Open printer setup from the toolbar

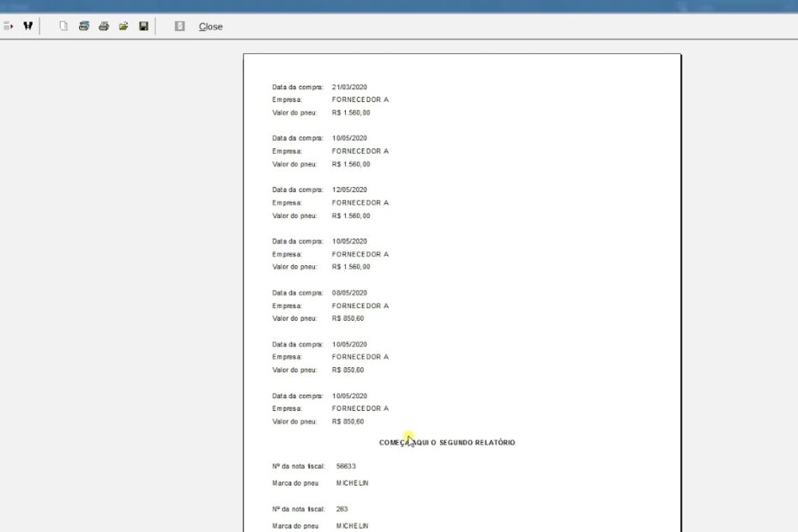tap(84, 27)
